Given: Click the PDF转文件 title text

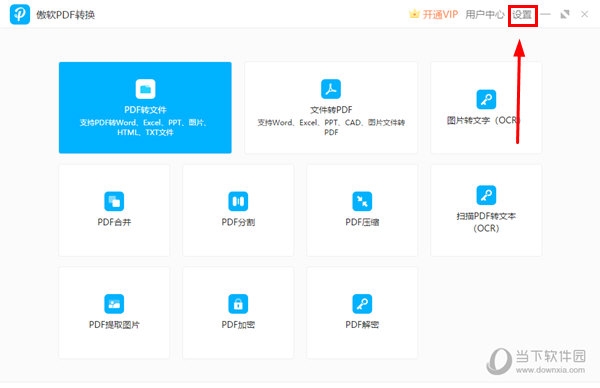Looking at the screenshot, I should click(x=145, y=110).
